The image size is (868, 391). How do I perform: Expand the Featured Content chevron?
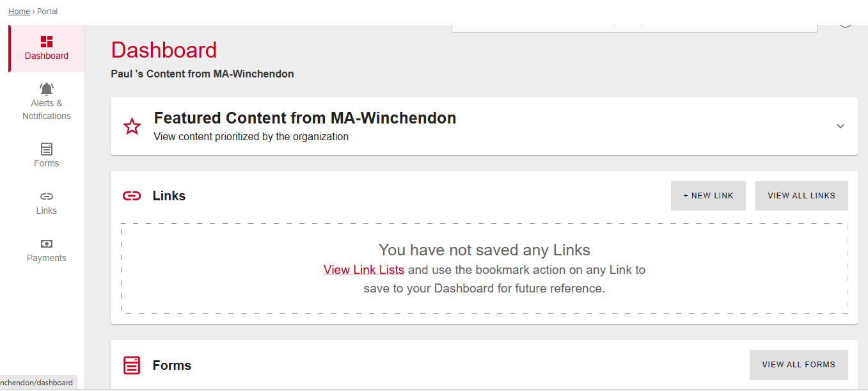click(x=840, y=126)
